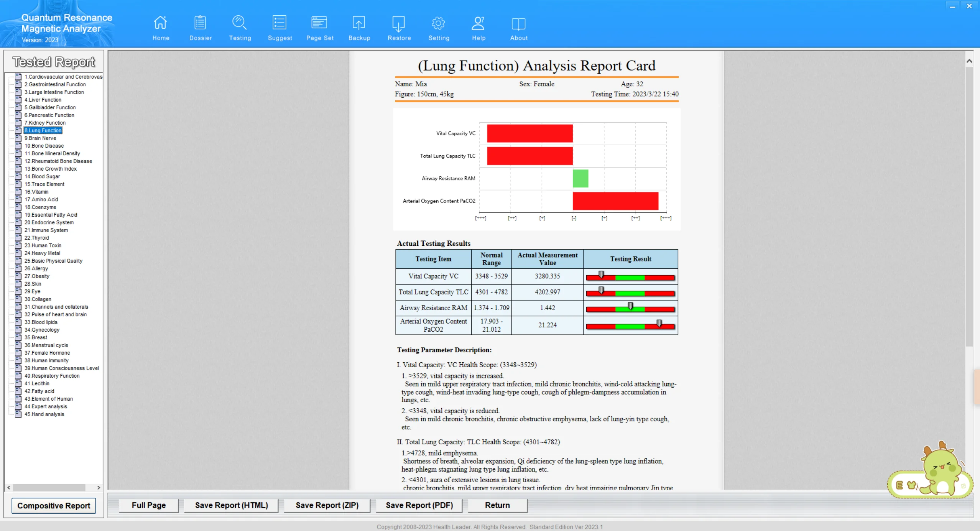This screenshot has width=980, height=531.
Task: Click the Restore download icon
Action: pyautogui.click(x=399, y=23)
